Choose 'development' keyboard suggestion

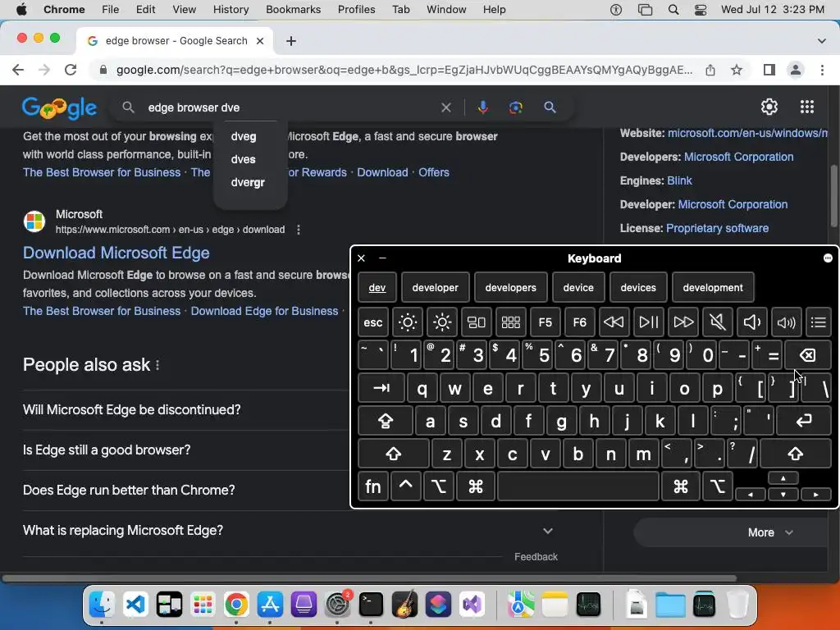713,288
